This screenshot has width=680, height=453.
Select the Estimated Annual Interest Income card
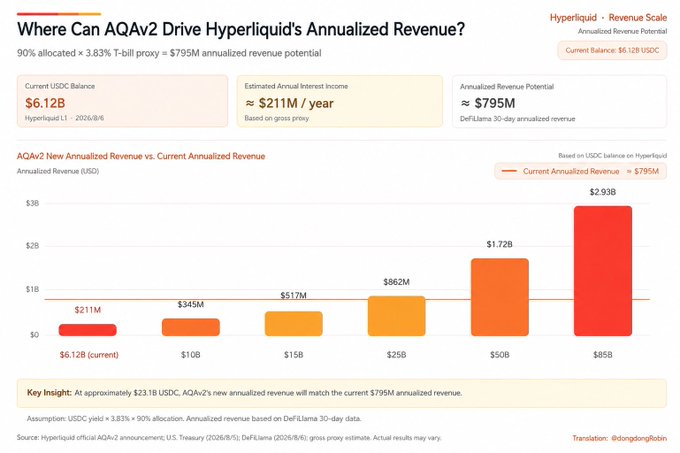(340, 101)
